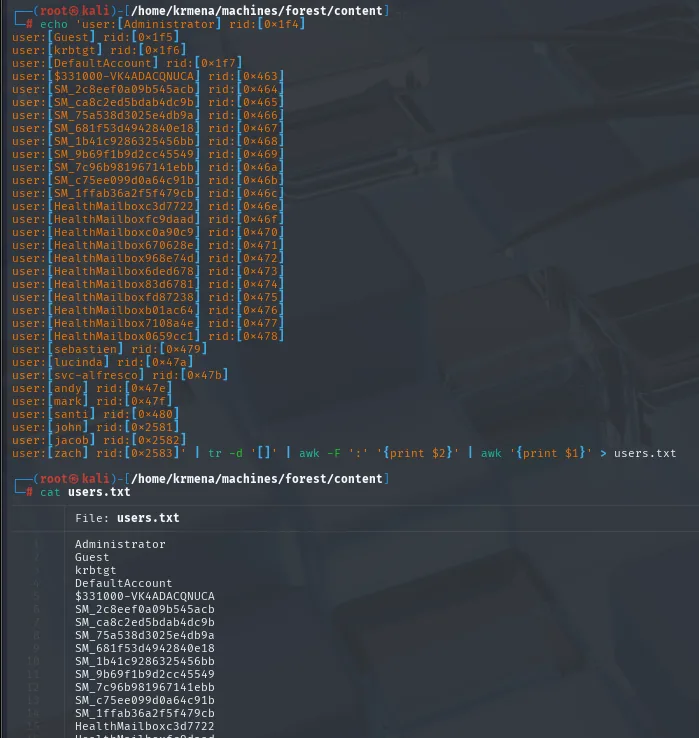This screenshot has height=738, width=699.
Task: Click SM_1ffab36a2f5f479cb in users.txt output
Action: coord(145,714)
